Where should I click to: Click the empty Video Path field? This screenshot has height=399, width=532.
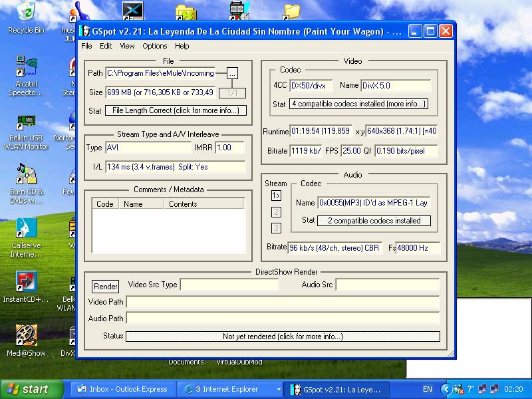pyautogui.click(x=283, y=302)
